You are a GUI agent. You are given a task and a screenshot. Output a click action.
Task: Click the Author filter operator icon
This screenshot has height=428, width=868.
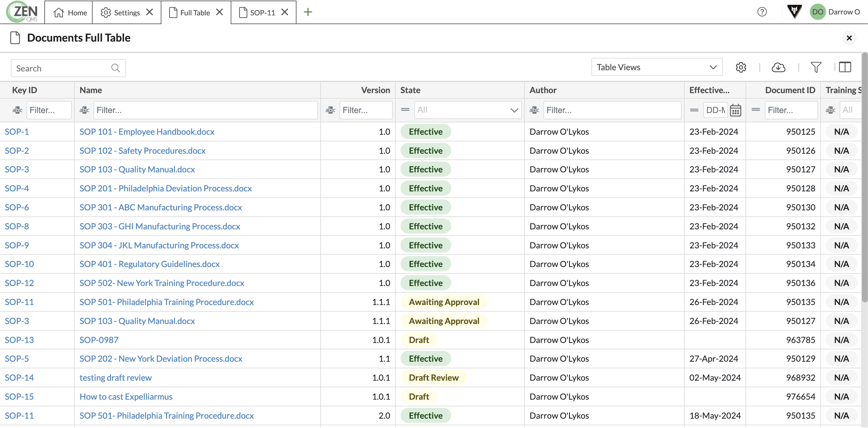(x=534, y=110)
